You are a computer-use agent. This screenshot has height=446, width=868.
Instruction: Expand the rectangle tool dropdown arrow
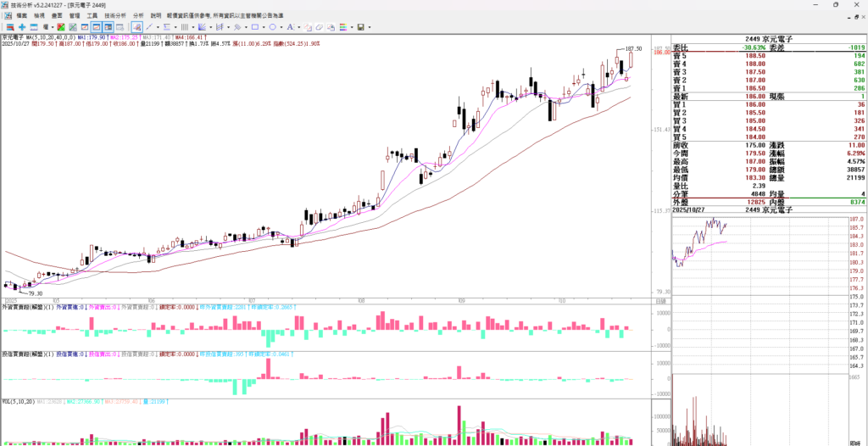pos(264,27)
